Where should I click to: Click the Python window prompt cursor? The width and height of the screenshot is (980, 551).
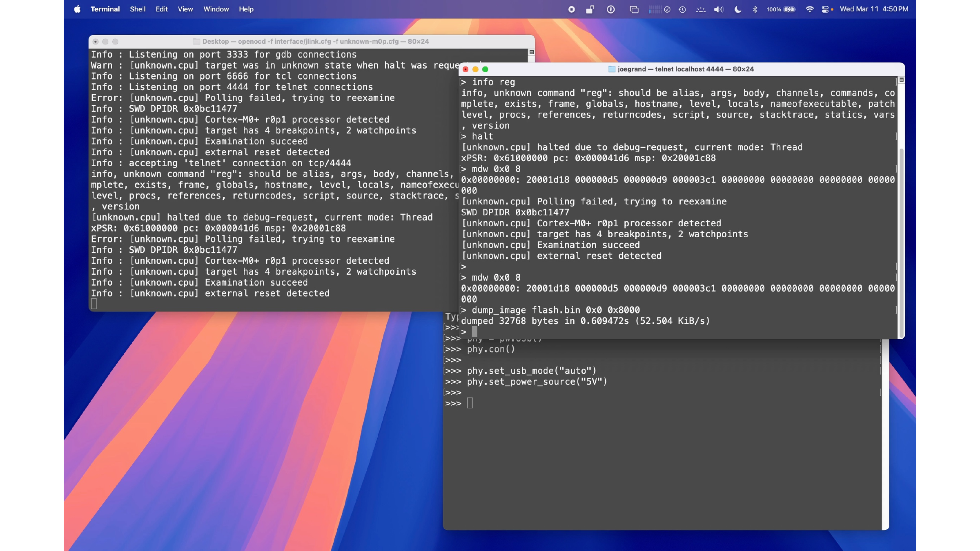[470, 403]
